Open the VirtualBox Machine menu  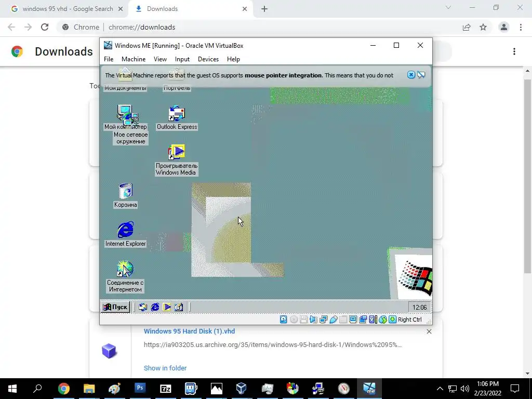click(134, 59)
